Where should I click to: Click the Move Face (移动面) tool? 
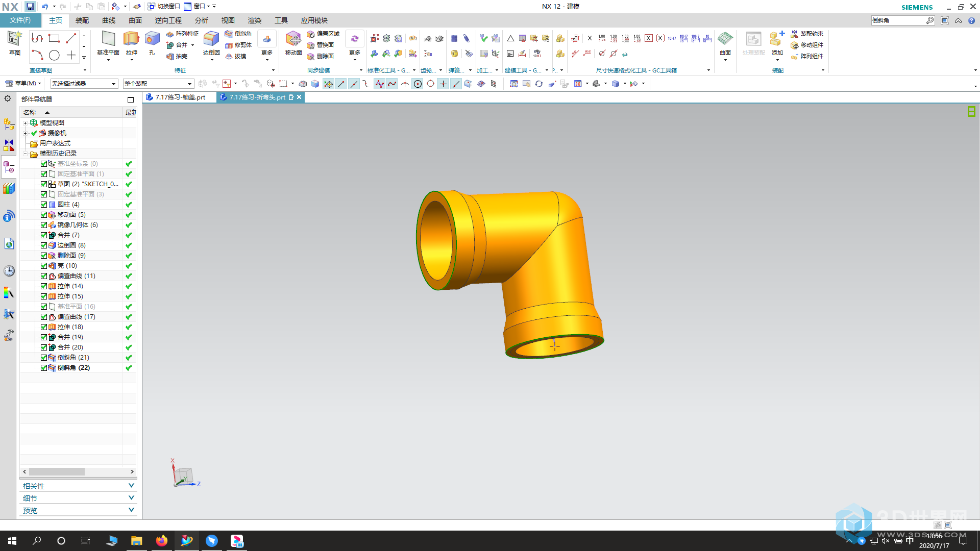coord(293,43)
